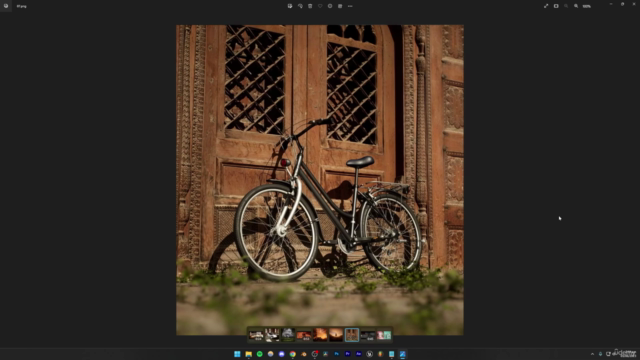Click the active Photos app taskbar icon
Screen dimensions: 640x360
point(402,354)
